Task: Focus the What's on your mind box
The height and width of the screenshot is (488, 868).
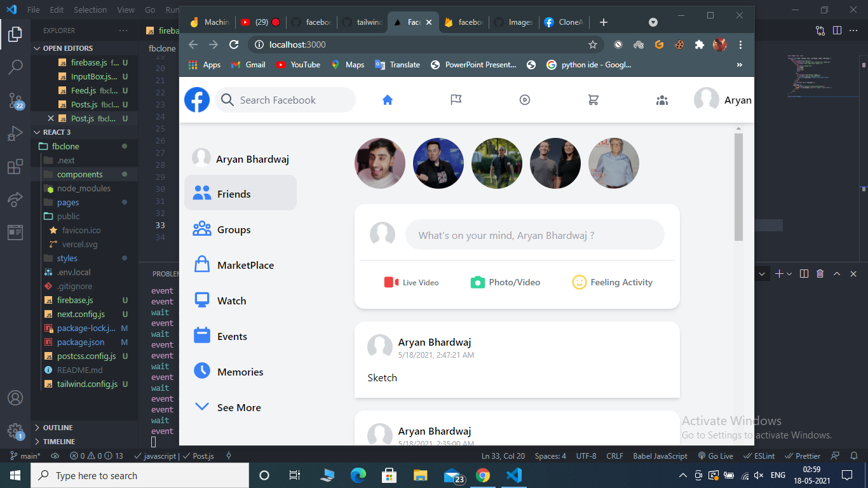Action: (x=535, y=235)
